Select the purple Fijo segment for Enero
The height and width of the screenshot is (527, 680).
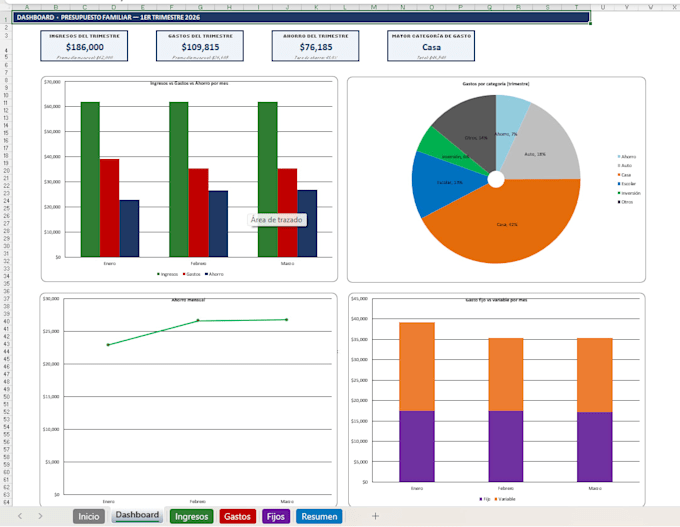[417, 446]
